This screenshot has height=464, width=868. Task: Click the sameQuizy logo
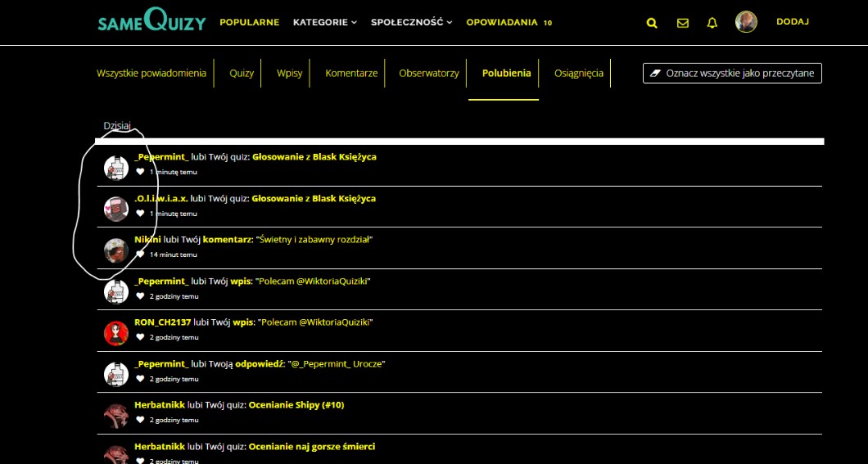pos(151,22)
